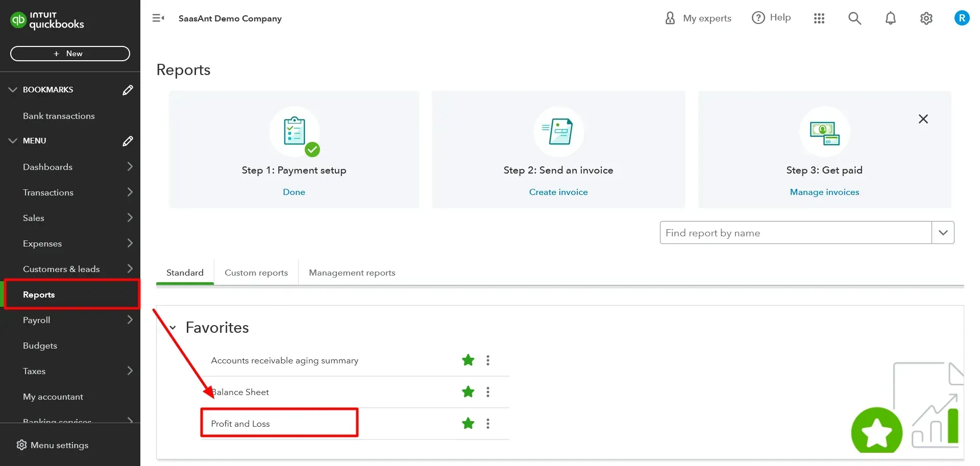Open Sales in the sidebar
Image resolution: width=980 pixels, height=466 pixels.
pos(34,218)
